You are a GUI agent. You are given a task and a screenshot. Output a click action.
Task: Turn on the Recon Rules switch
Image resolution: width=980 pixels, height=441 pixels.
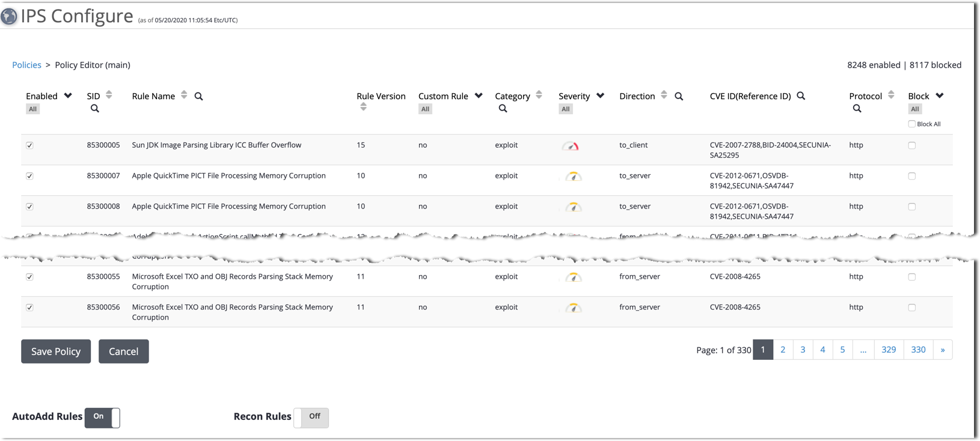(x=311, y=418)
